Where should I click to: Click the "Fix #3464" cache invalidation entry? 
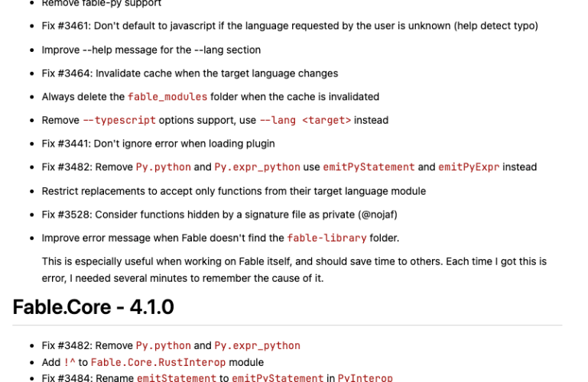190,73
